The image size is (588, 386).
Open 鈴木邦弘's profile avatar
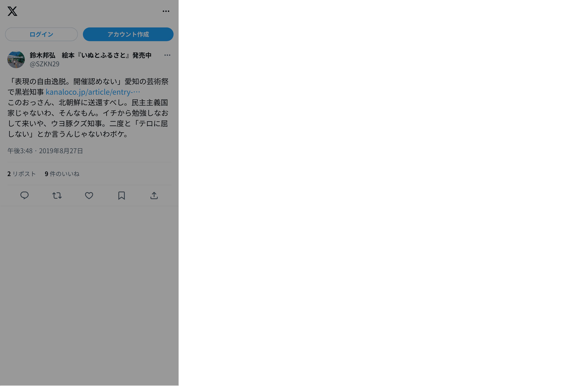click(x=16, y=59)
